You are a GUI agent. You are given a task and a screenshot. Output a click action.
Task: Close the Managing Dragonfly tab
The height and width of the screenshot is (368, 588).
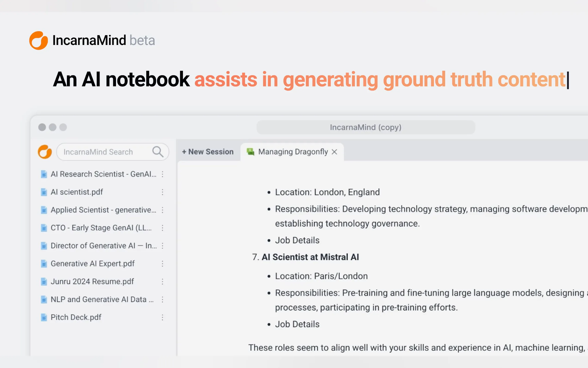[335, 152]
